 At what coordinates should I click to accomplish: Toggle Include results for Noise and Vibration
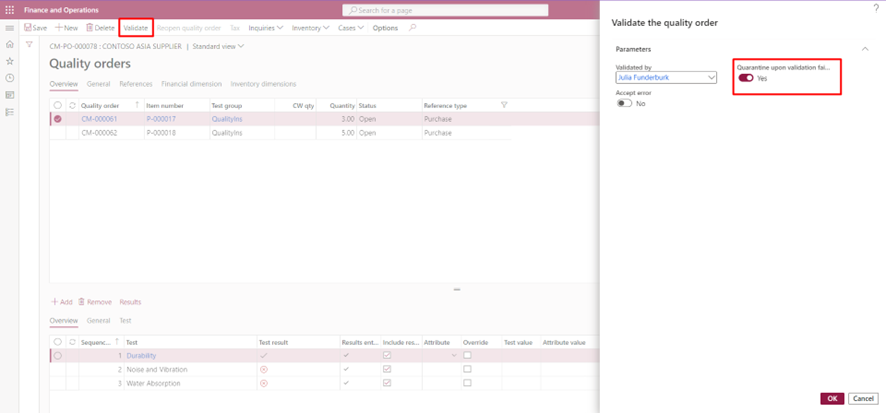(387, 369)
